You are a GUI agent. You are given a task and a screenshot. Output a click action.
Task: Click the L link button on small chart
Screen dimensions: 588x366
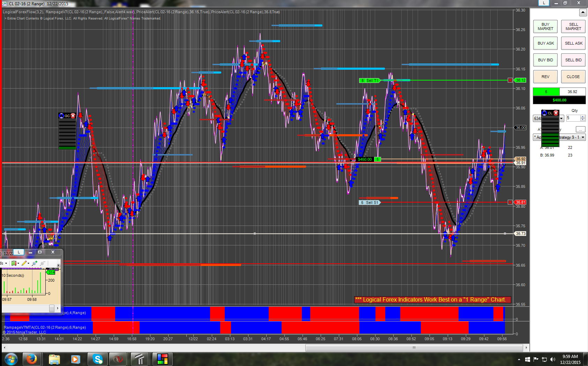click(19, 252)
